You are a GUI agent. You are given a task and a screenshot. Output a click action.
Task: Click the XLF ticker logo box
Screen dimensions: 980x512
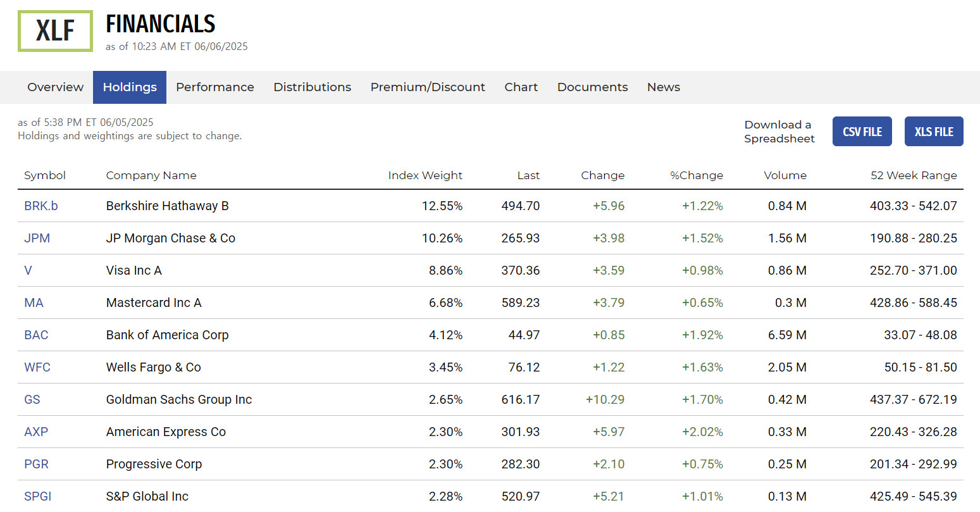click(55, 31)
